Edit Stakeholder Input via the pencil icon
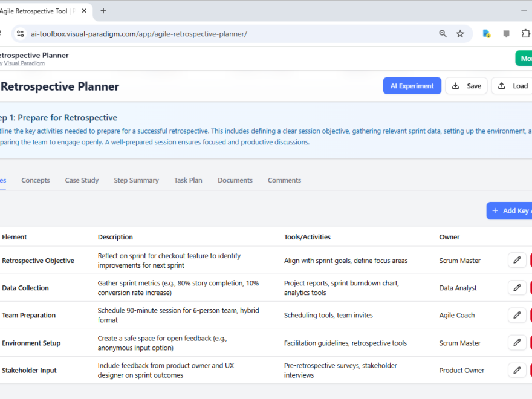Image resolution: width=532 pixels, height=399 pixels. (x=517, y=369)
